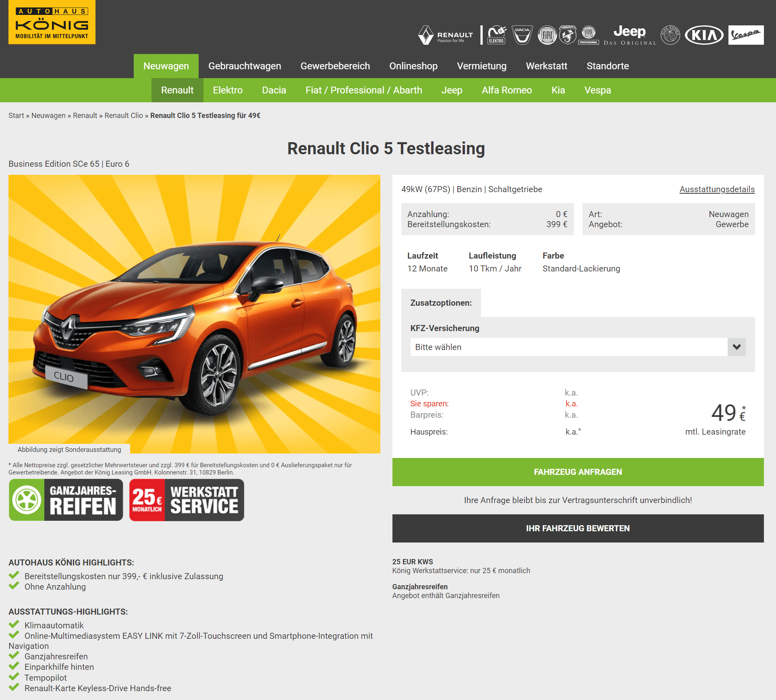Viewport: 776px width, 700px height.
Task: Expand the KFZ-Versicherung dropdown arrow
Action: [x=737, y=347]
